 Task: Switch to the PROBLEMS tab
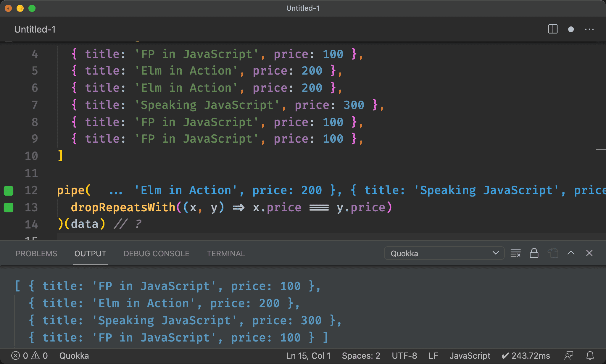click(x=36, y=254)
